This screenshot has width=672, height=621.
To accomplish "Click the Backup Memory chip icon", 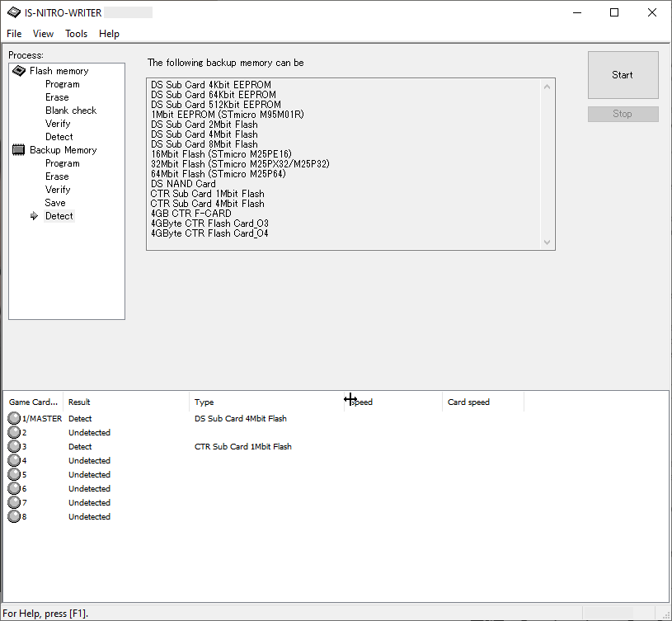I will coord(18,150).
